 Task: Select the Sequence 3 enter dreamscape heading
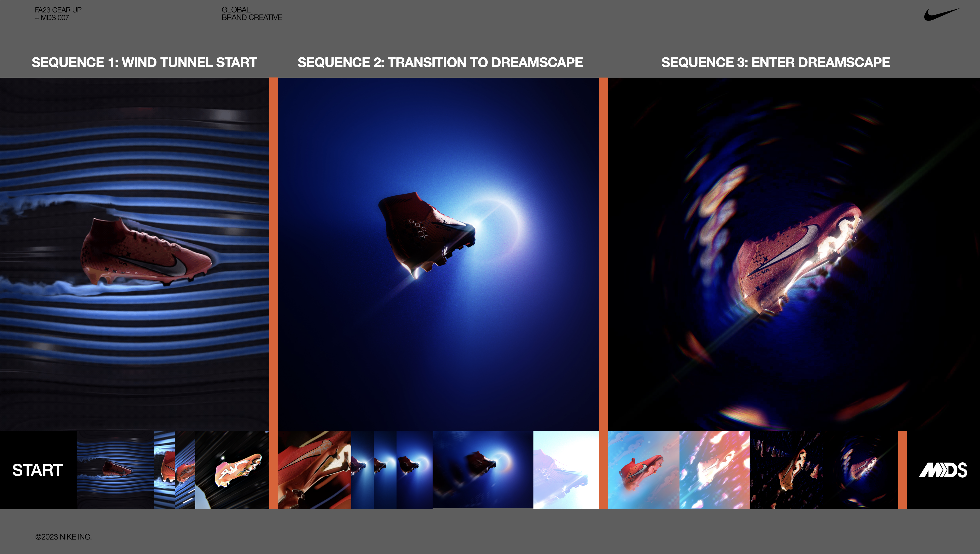pos(775,62)
